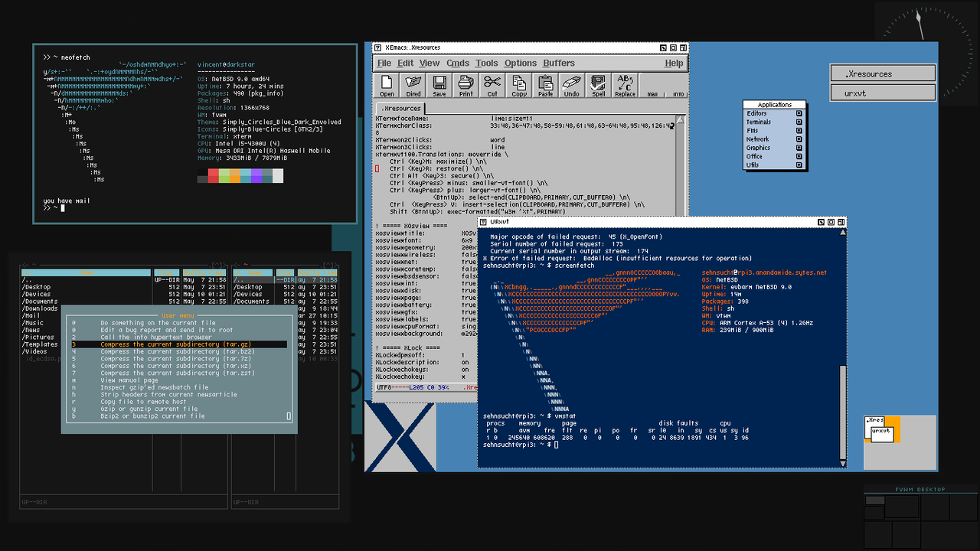Open the Buffers menu in XEmacs
The image size is (980, 551).
559,64
